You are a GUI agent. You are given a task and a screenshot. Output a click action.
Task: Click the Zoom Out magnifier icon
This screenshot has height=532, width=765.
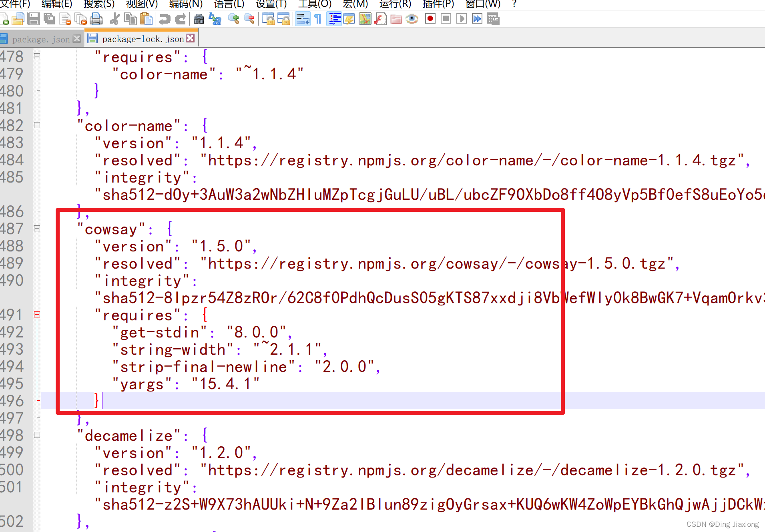(249, 19)
